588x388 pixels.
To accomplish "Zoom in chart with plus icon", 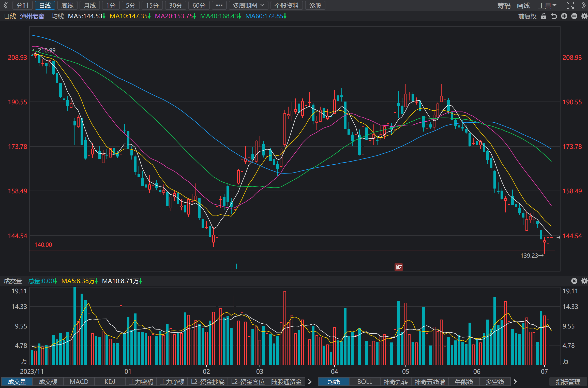I will click(x=564, y=16).
